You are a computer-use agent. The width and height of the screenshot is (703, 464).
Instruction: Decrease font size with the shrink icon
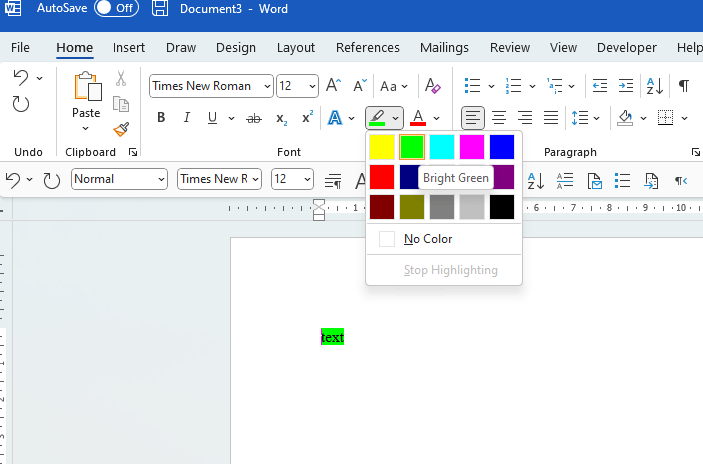pos(360,85)
